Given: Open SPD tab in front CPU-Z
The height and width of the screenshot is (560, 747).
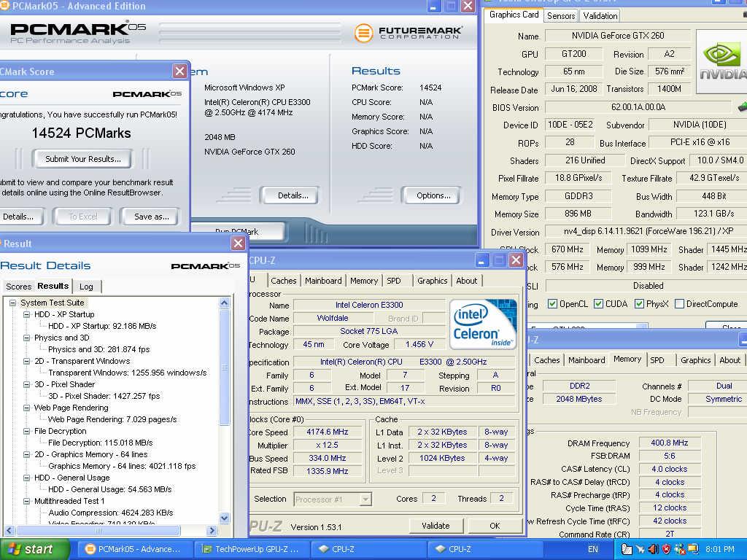Looking at the screenshot, I should [x=394, y=281].
